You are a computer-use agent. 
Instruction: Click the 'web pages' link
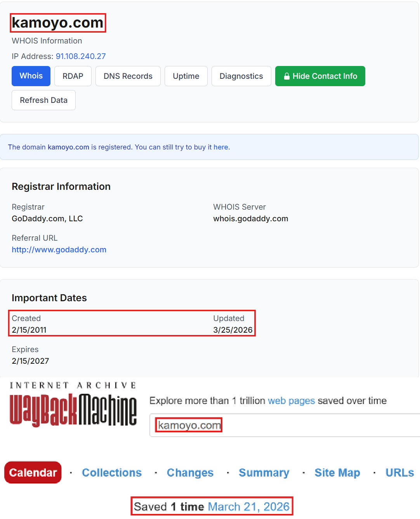coord(291,401)
